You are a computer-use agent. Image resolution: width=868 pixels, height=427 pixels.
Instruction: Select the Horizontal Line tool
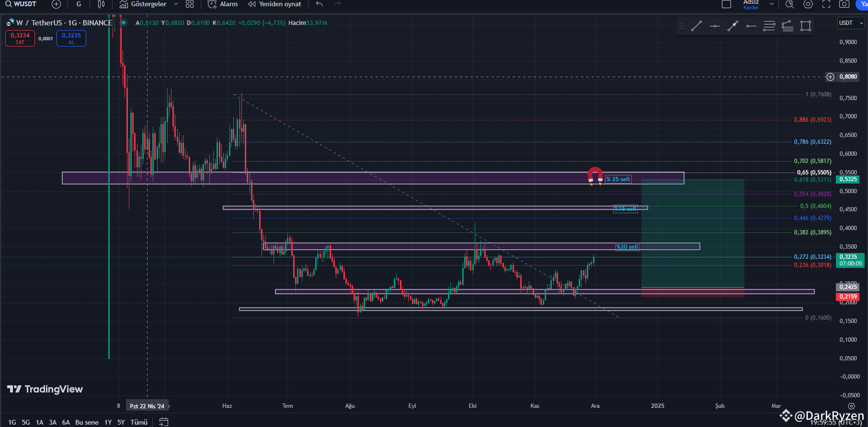pyautogui.click(x=715, y=26)
